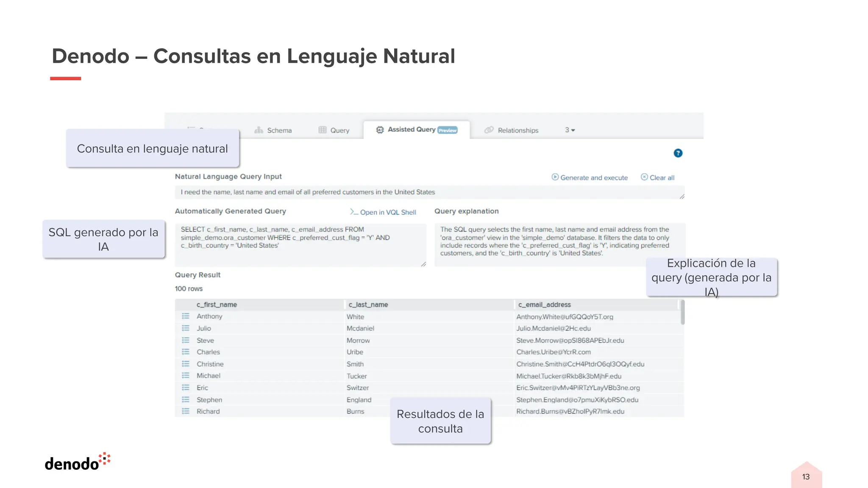Open the row details icon for Eric

[x=186, y=388]
